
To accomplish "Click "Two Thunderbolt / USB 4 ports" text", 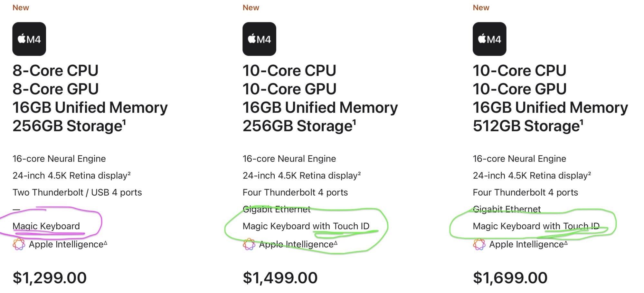I will 77,192.
